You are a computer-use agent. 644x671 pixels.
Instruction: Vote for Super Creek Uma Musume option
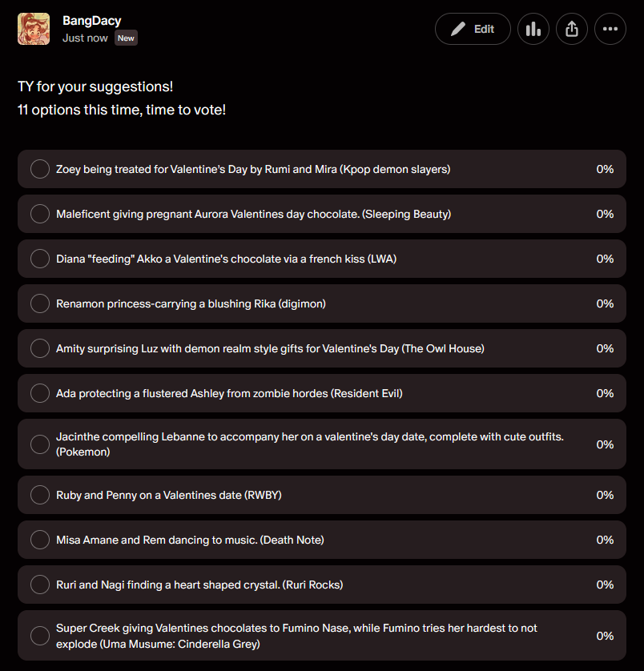40,636
